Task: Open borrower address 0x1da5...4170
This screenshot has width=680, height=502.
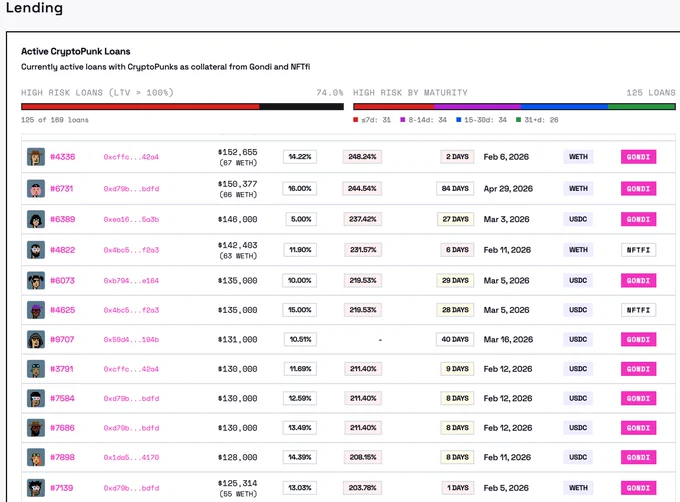Action: 131,457
